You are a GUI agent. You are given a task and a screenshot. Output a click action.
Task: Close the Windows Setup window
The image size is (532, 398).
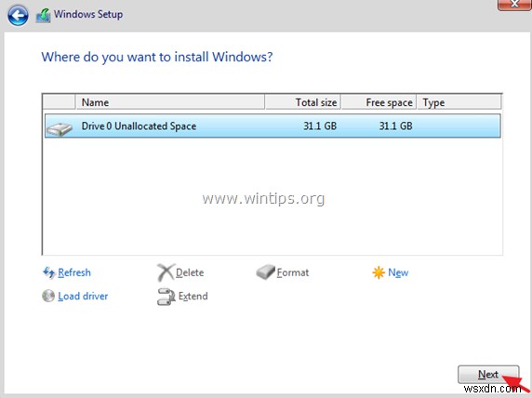tap(514, 4)
